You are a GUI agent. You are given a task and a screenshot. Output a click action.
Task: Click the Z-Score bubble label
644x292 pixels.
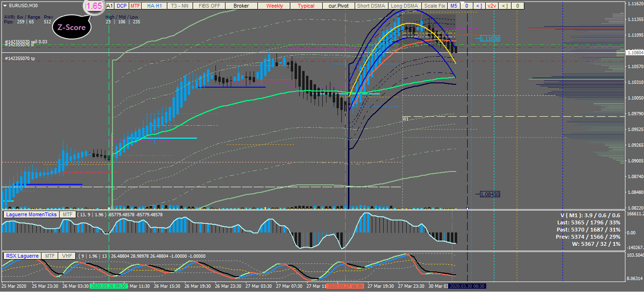tap(72, 27)
